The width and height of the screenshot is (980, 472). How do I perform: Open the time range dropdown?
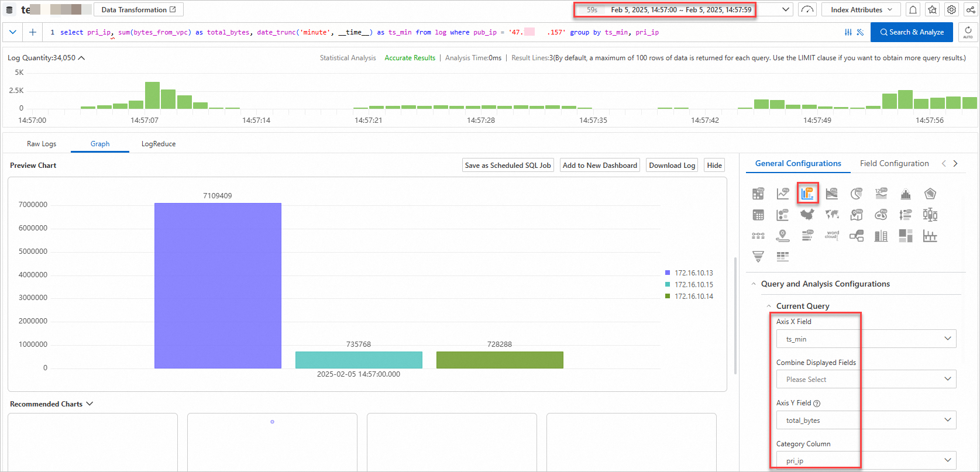(786, 10)
